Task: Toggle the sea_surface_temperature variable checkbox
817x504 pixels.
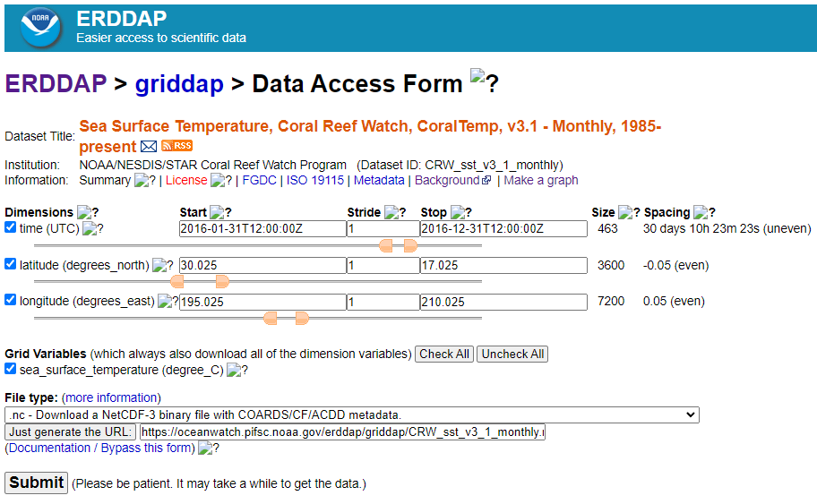Action: pyautogui.click(x=11, y=369)
